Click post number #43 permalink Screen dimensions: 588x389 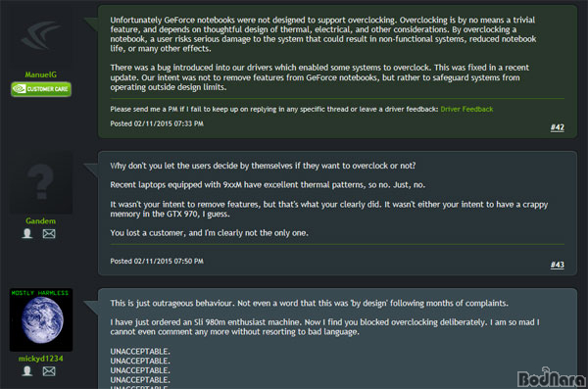coord(558,265)
